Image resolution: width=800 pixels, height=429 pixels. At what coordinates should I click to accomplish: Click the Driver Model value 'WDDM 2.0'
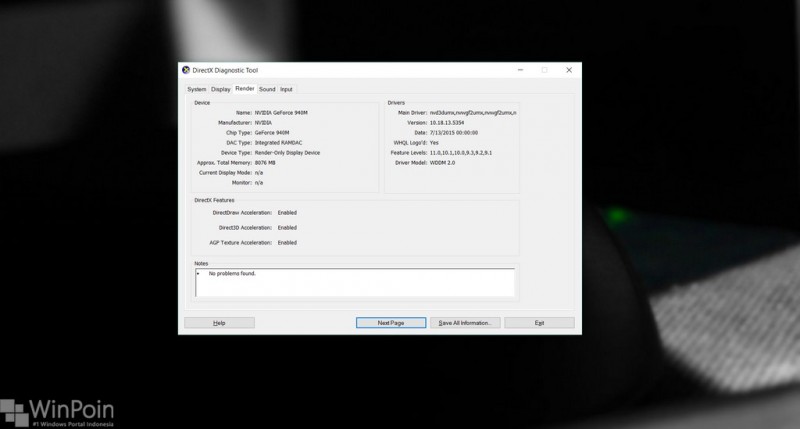pyautogui.click(x=442, y=163)
